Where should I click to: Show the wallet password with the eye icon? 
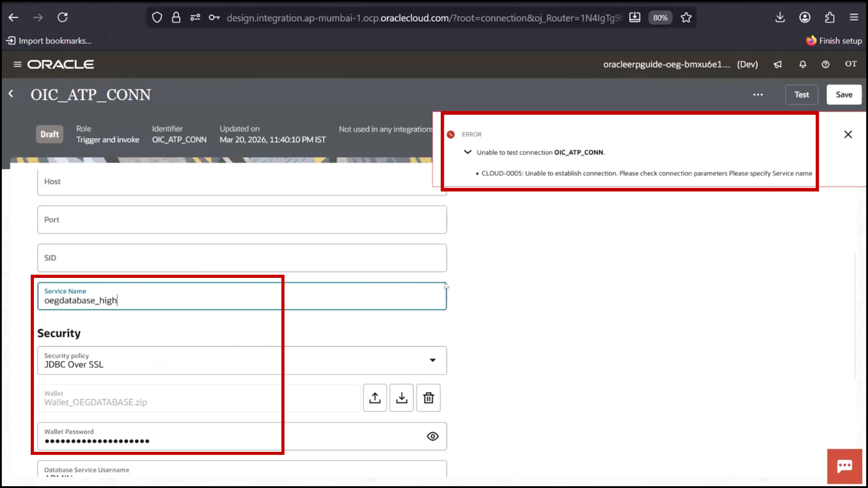click(433, 436)
